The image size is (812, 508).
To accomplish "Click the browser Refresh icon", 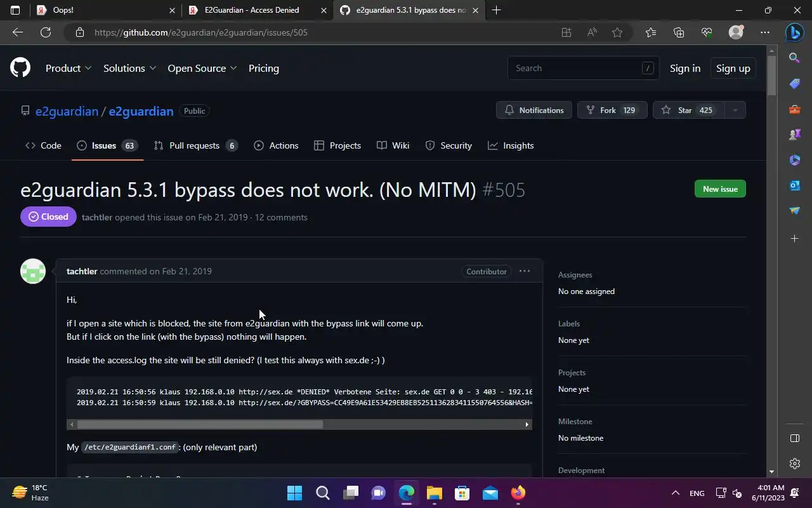I will (x=46, y=32).
